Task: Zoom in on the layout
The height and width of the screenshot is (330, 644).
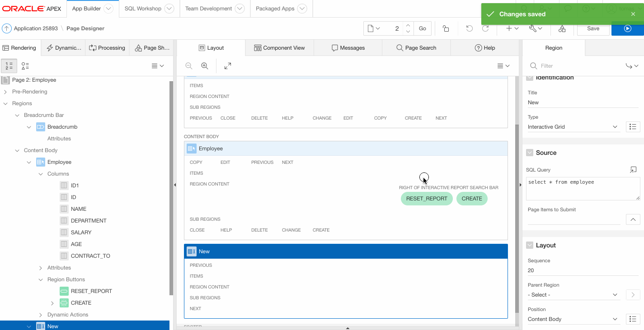Action: (x=205, y=66)
